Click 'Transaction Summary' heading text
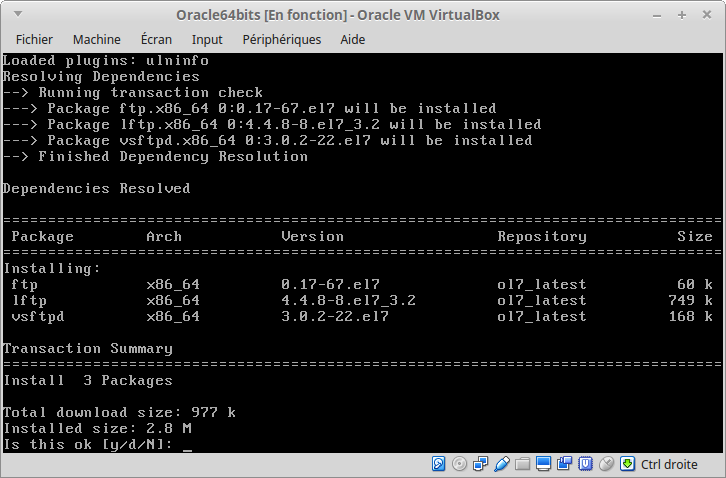The height and width of the screenshot is (478, 726). 88,348
